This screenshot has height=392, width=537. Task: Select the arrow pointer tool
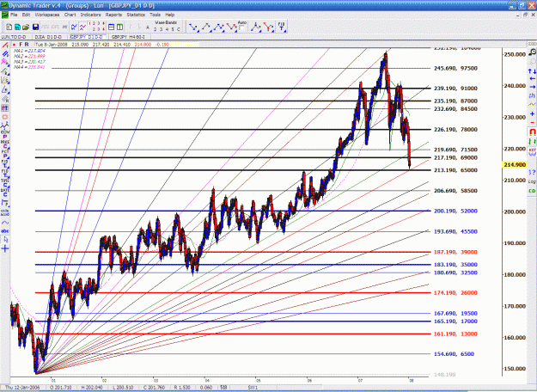coord(5,240)
